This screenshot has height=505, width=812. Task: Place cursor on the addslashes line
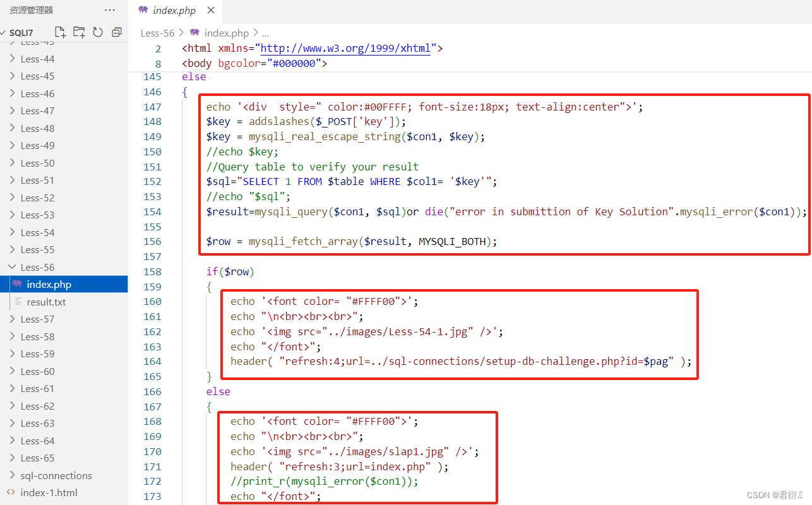[306, 122]
